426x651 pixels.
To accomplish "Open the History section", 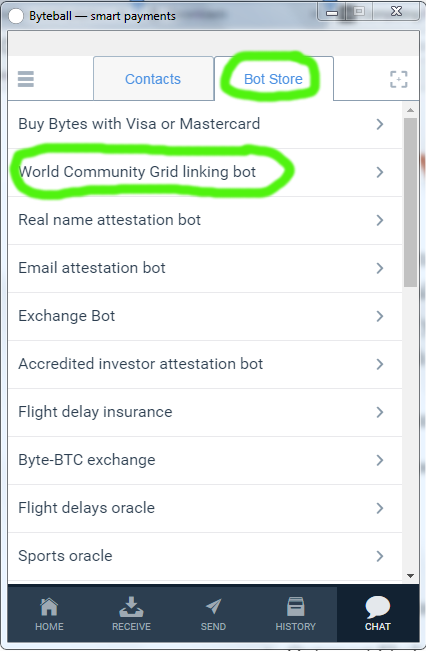I will tap(296, 614).
